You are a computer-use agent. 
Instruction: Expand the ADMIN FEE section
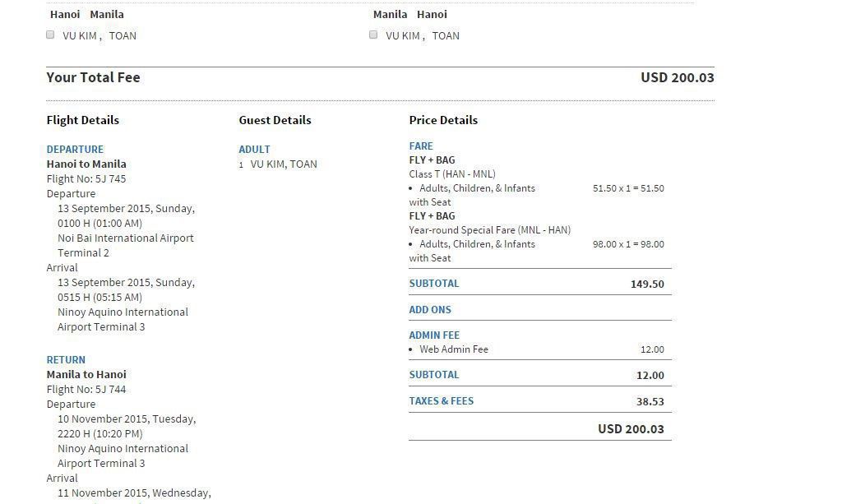(434, 335)
